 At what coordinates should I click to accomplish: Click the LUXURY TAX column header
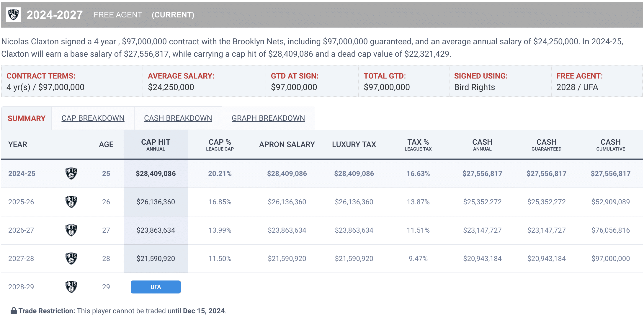click(354, 144)
